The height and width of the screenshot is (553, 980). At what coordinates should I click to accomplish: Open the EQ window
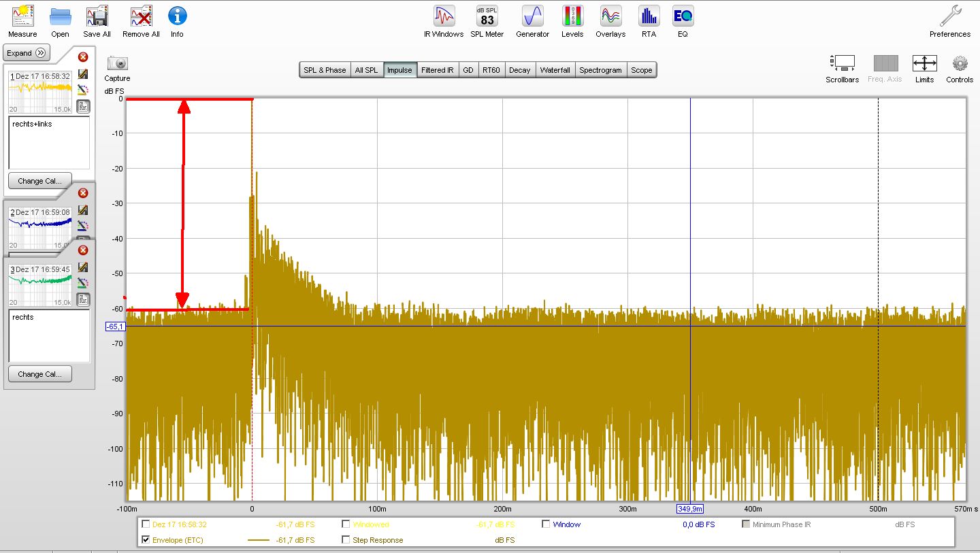click(x=683, y=21)
